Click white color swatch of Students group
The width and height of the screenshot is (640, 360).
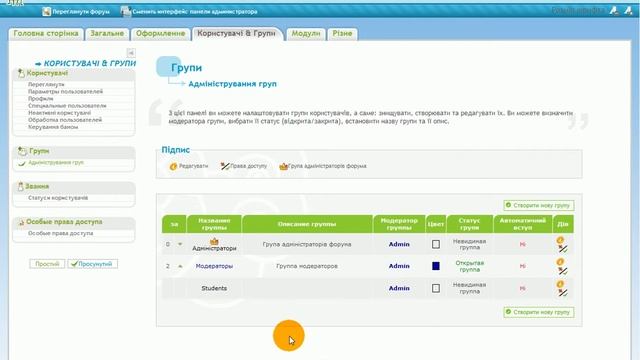[436, 288]
